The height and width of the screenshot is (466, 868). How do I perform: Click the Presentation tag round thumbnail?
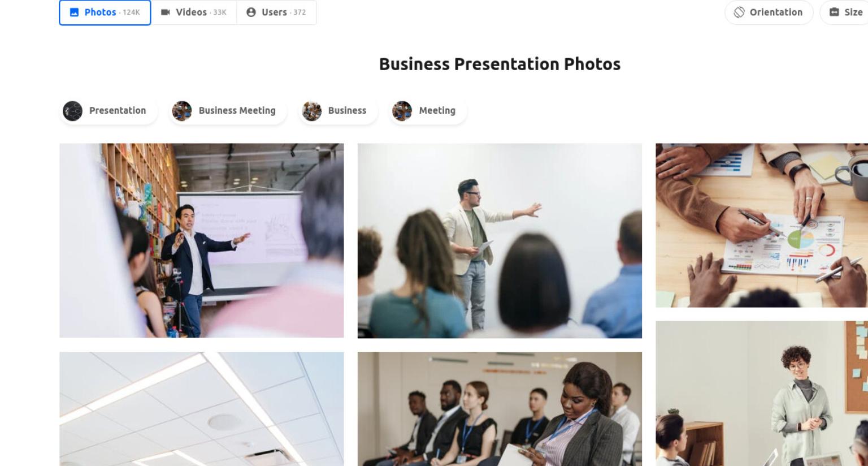[x=72, y=111]
